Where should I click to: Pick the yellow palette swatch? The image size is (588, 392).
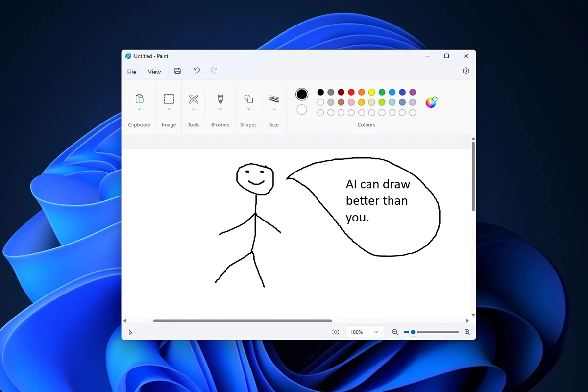pyautogui.click(x=372, y=92)
